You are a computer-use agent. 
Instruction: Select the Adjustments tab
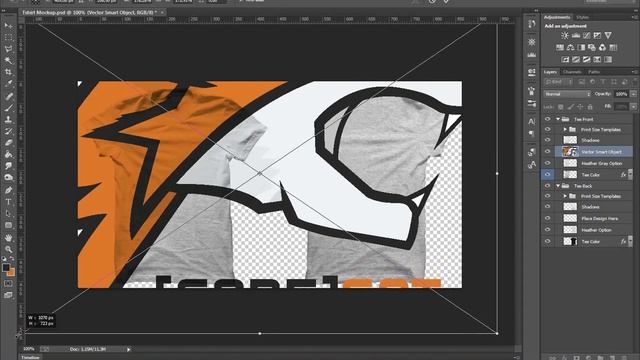click(557, 17)
